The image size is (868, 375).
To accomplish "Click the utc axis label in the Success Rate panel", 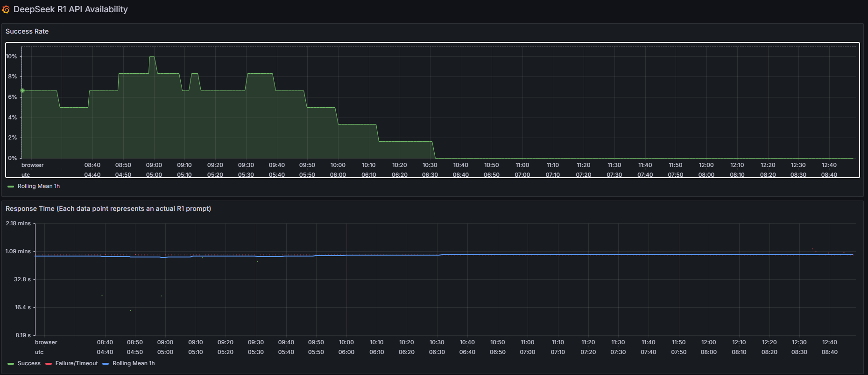I will (x=26, y=175).
